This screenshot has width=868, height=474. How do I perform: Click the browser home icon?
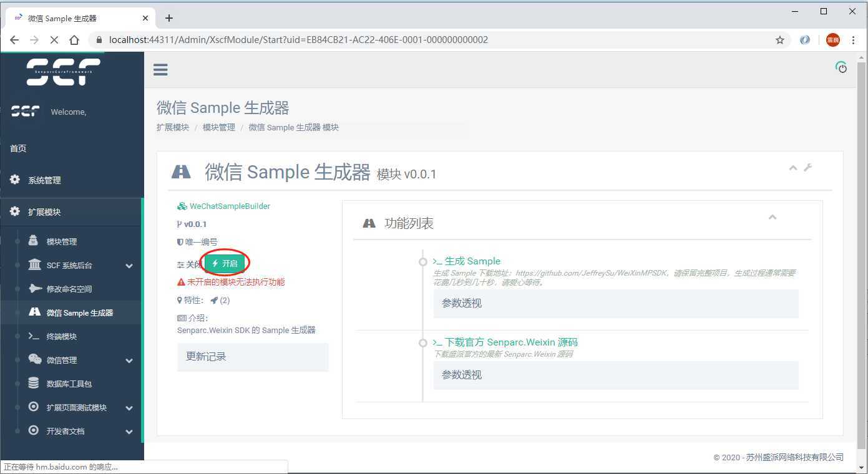pos(74,40)
